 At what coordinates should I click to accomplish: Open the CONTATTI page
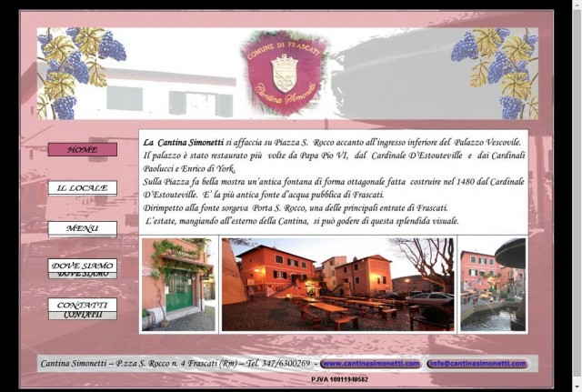coord(83,305)
